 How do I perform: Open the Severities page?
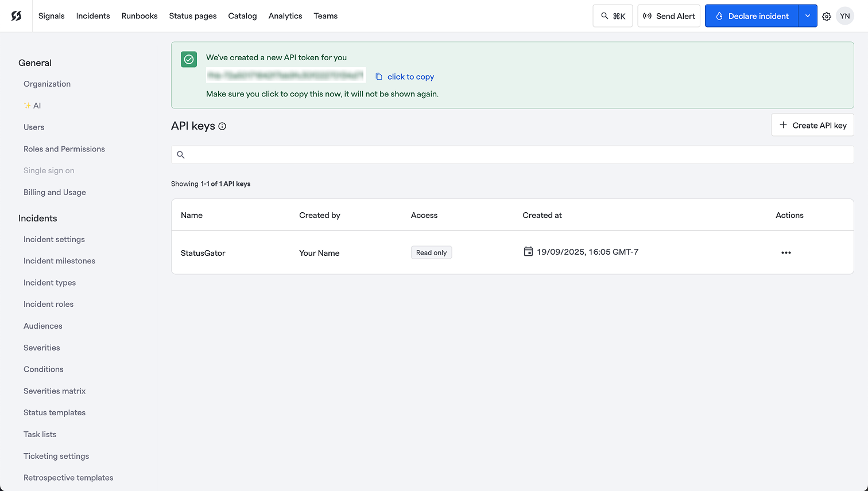pyautogui.click(x=41, y=348)
